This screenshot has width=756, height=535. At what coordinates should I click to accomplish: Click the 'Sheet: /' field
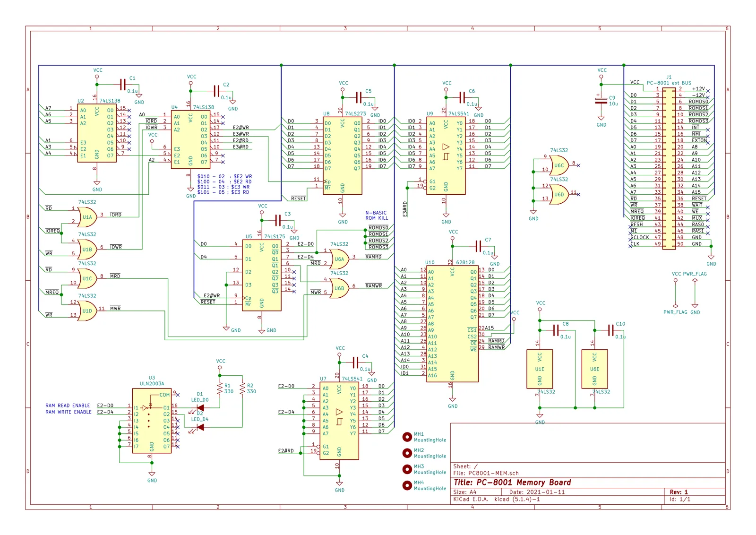coord(465,466)
